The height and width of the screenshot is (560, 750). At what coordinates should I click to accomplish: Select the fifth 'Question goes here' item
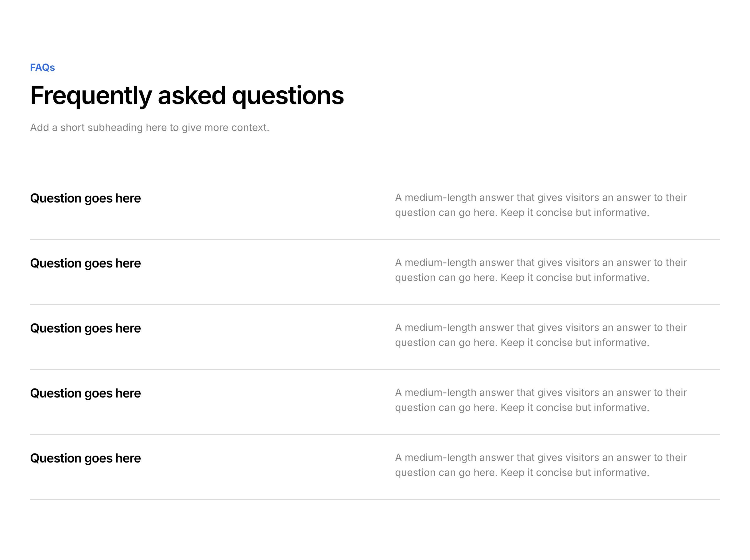(x=85, y=458)
